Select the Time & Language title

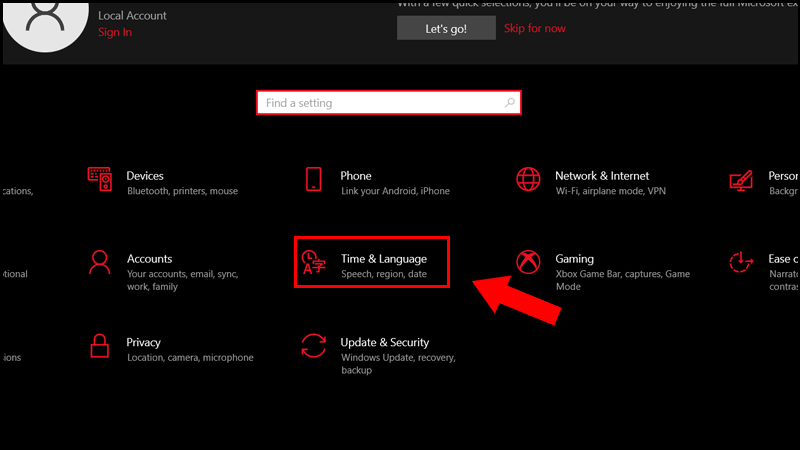(384, 259)
